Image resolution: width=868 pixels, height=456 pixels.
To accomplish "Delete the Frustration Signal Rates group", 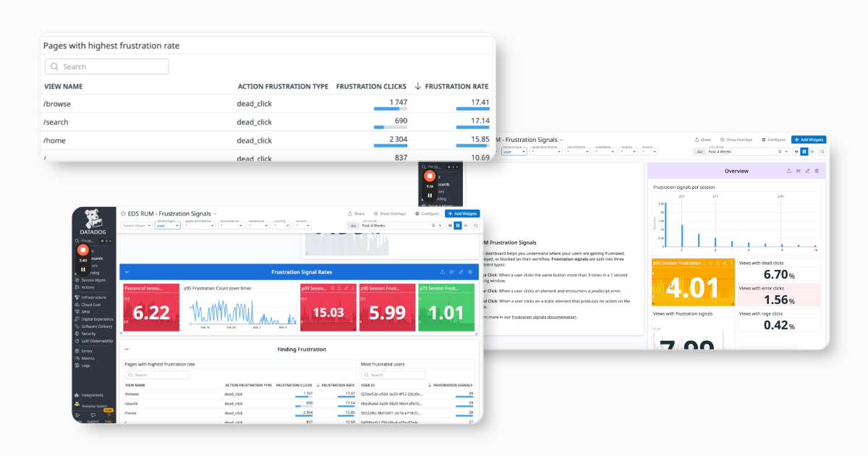I will (x=470, y=272).
